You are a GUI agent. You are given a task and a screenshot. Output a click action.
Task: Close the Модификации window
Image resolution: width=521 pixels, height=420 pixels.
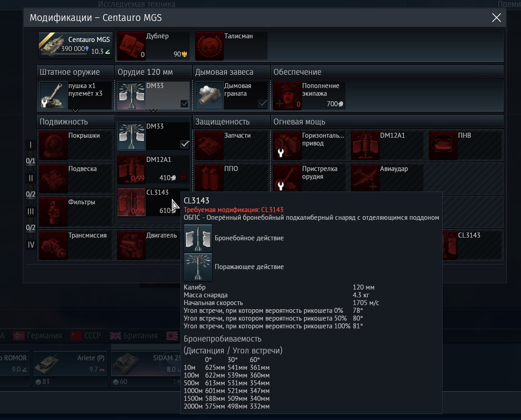tap(496, 18)
